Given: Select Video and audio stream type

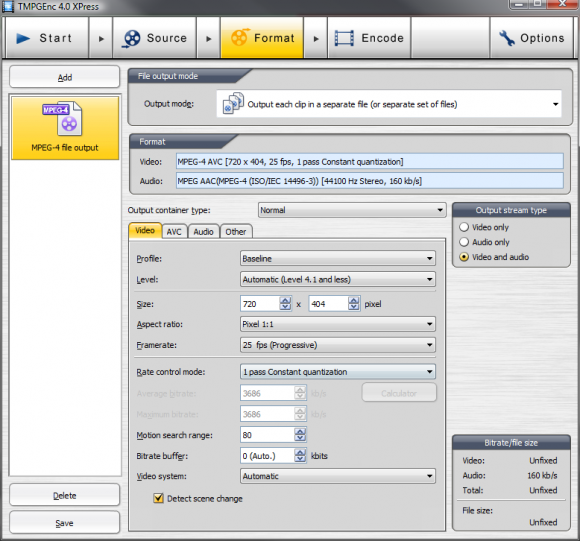Looking at the screenshot, I should click(x=464, y=257).
